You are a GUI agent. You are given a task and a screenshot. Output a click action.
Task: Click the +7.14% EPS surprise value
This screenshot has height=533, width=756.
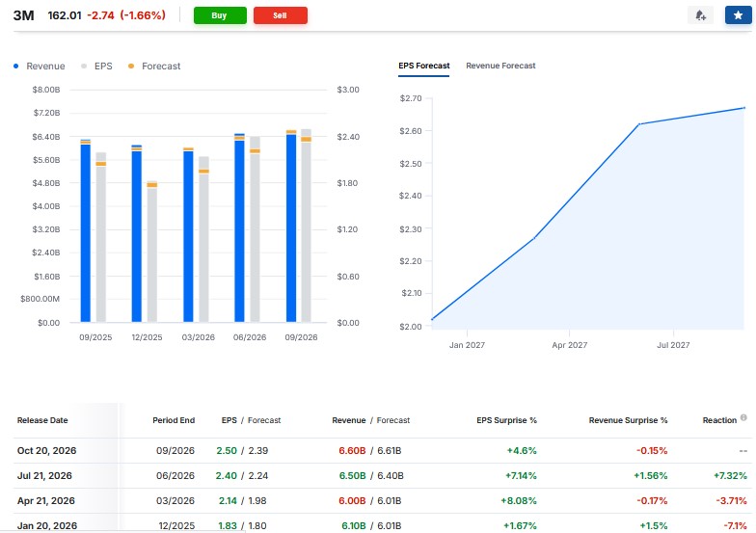pyautogui.click(x=521, y=476)
